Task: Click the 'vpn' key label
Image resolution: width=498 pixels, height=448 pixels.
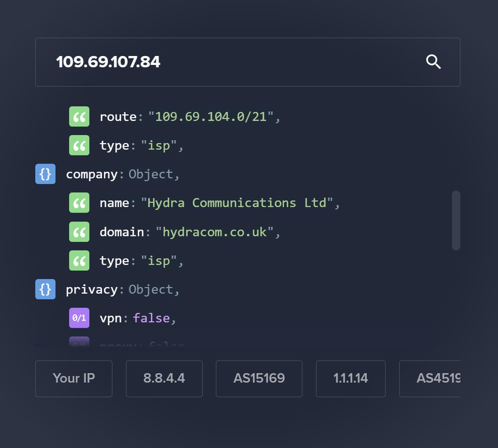Action: coord(111,319)
